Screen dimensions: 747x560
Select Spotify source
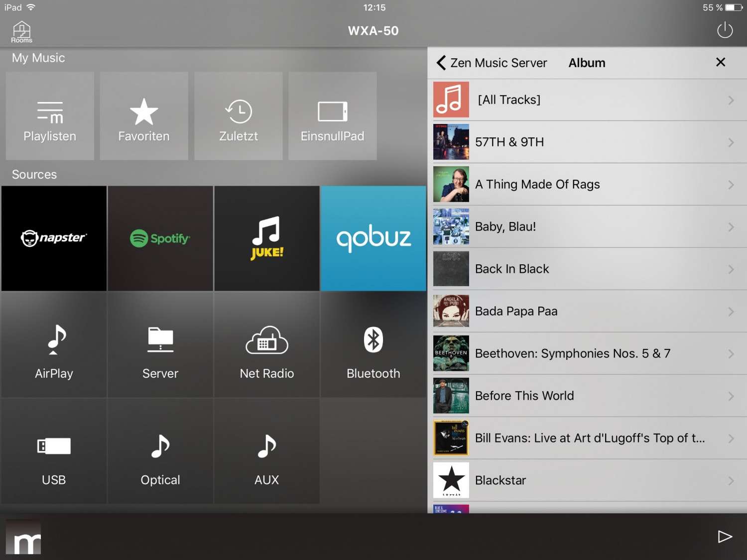[160, 238]
